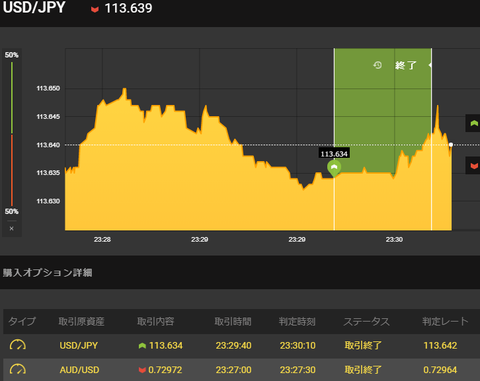Click the red down-arrow LOW button

473,166
